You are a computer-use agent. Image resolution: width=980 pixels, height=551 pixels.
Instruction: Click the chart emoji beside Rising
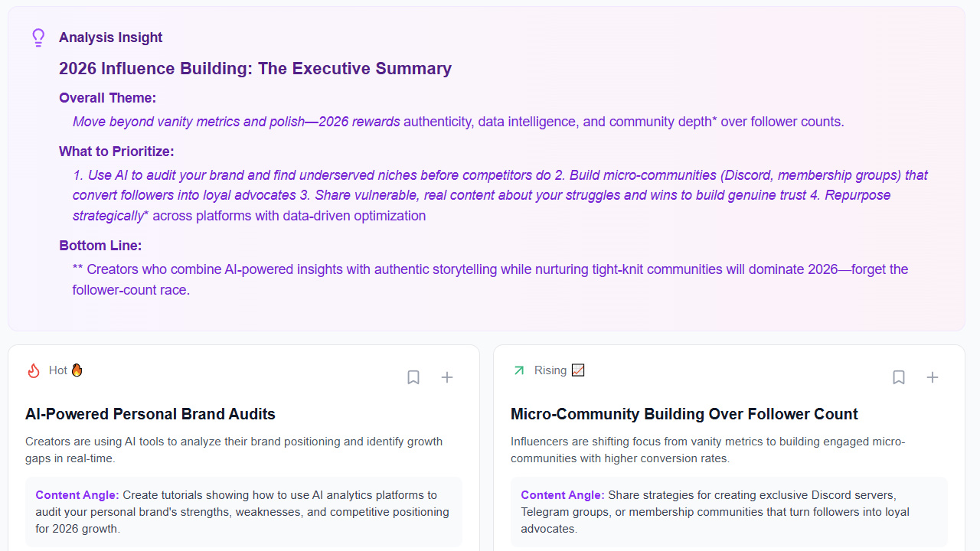tap(578, 370)
